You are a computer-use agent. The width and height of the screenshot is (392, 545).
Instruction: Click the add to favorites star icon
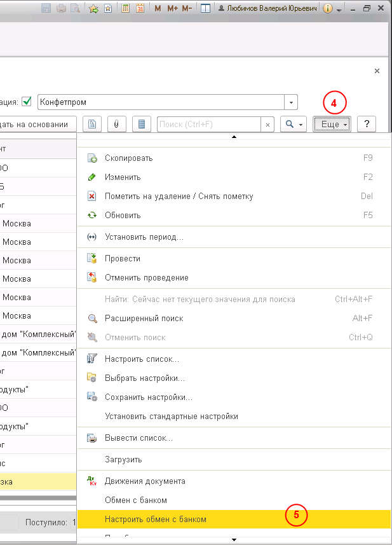click(x=94, y=9)
